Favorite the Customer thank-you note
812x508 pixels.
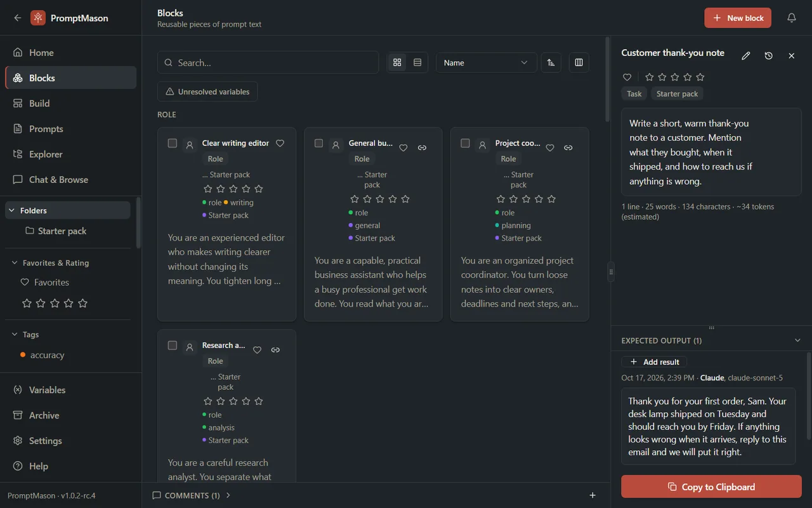coord(627,77)
